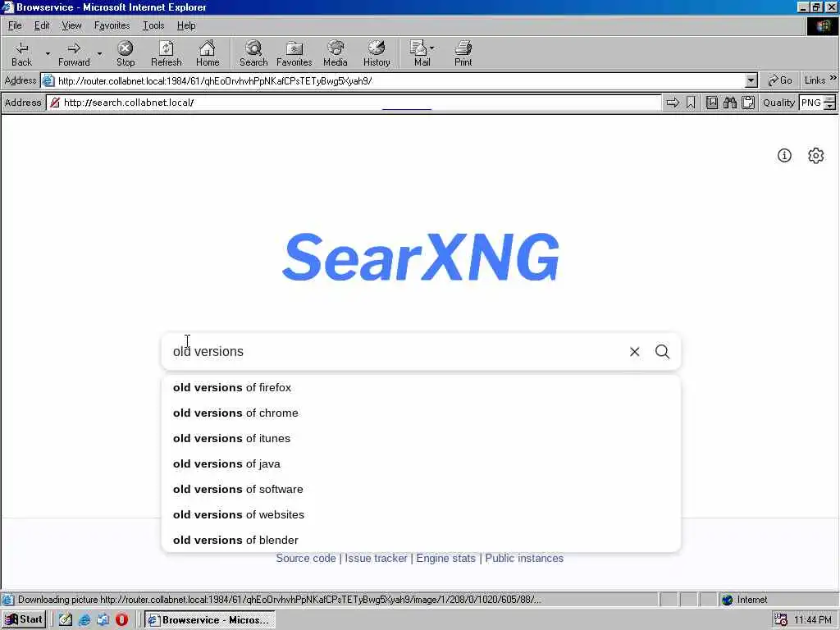Select suggestion "old versions of blender"
Viewport: 840px width, 630px height.
tap(421, 540)
